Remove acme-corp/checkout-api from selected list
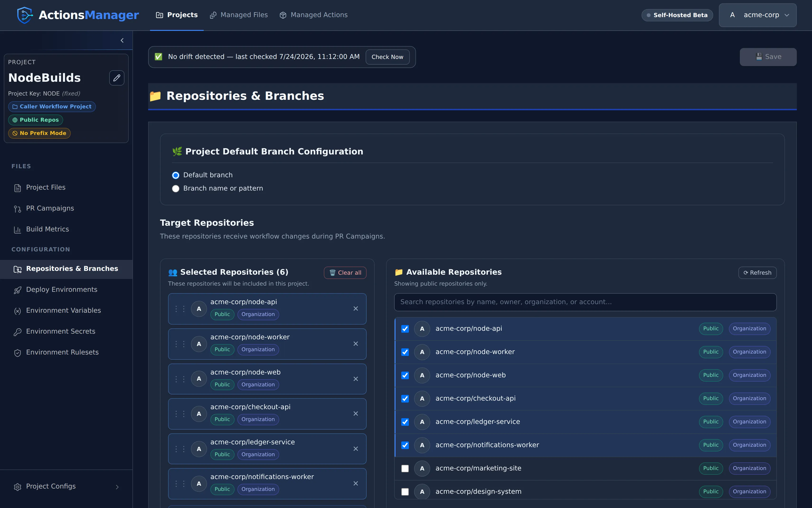Screen dimensions: 812x508 [x=355, y=414]
